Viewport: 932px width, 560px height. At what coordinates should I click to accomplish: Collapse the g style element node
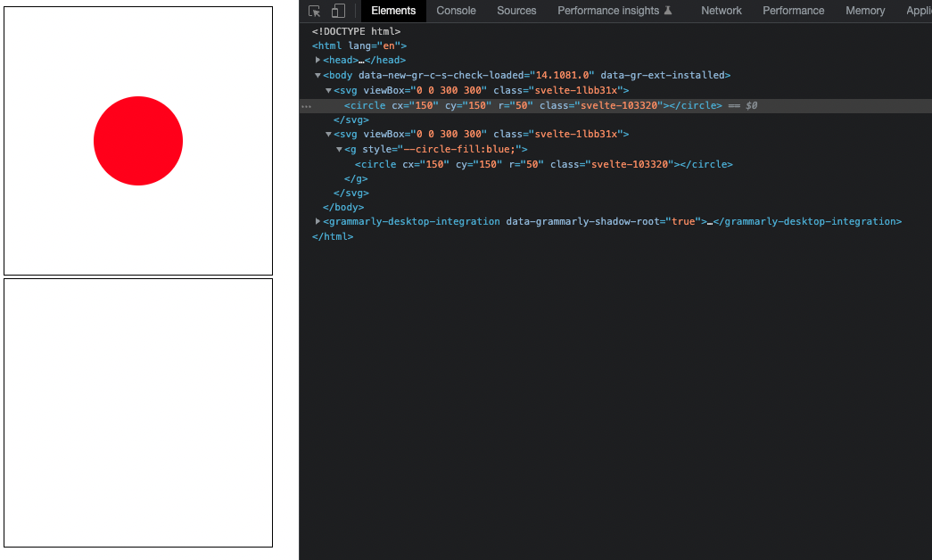tap(340, 149)
